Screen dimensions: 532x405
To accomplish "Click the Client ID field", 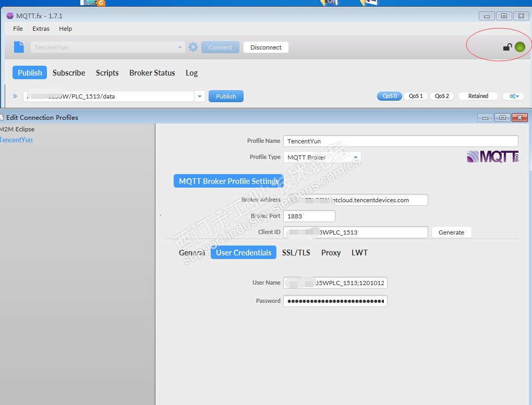I will point(356,232).
